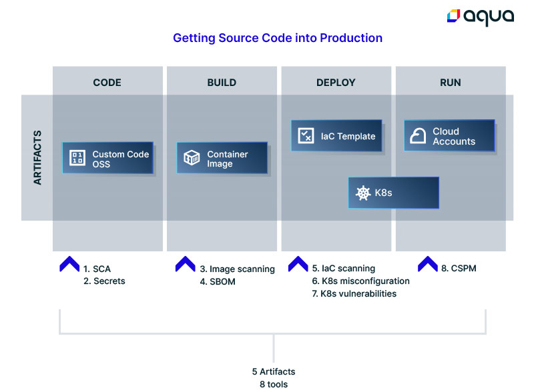Select the container box icon beside Container Image
The image size is (534, 392).
192,157
